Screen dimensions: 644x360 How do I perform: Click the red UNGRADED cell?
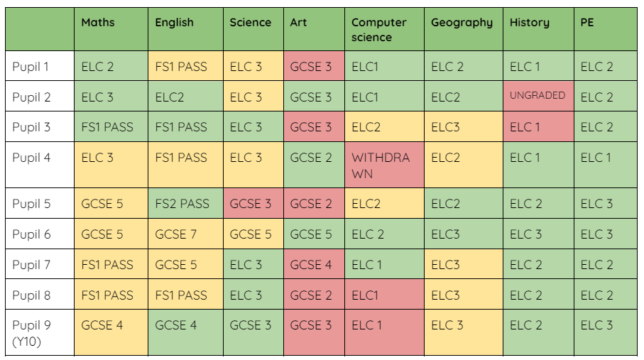[x=537, y=96]
